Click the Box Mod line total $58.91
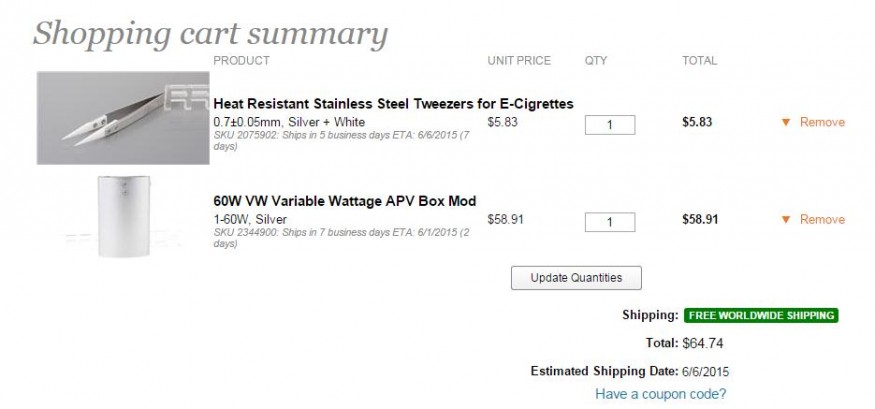 [700, 219]
